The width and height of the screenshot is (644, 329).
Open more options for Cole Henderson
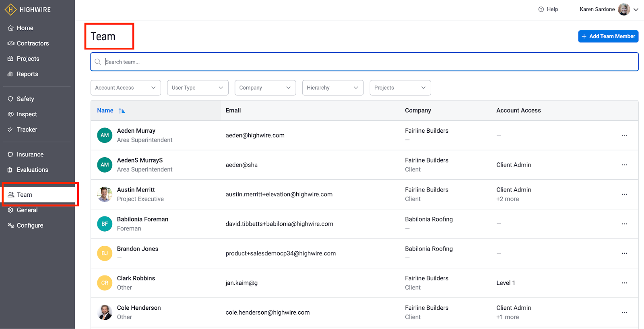click(x=624, y=312)
